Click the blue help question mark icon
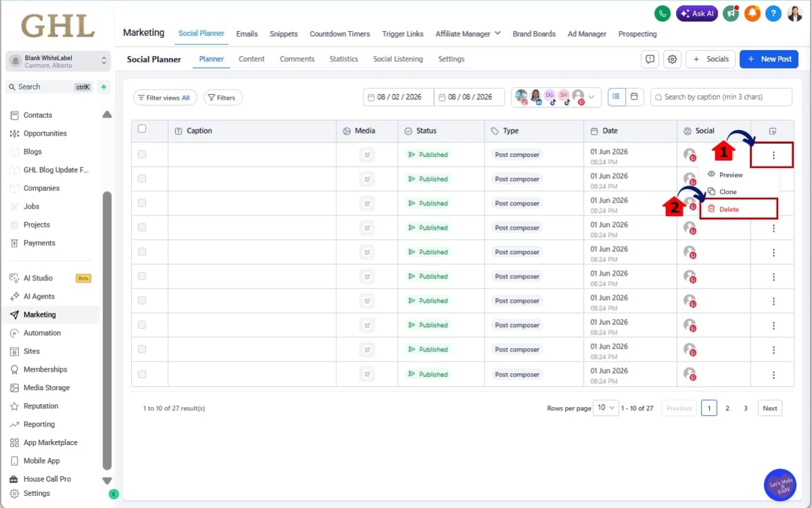 click(x=773, y=14)
